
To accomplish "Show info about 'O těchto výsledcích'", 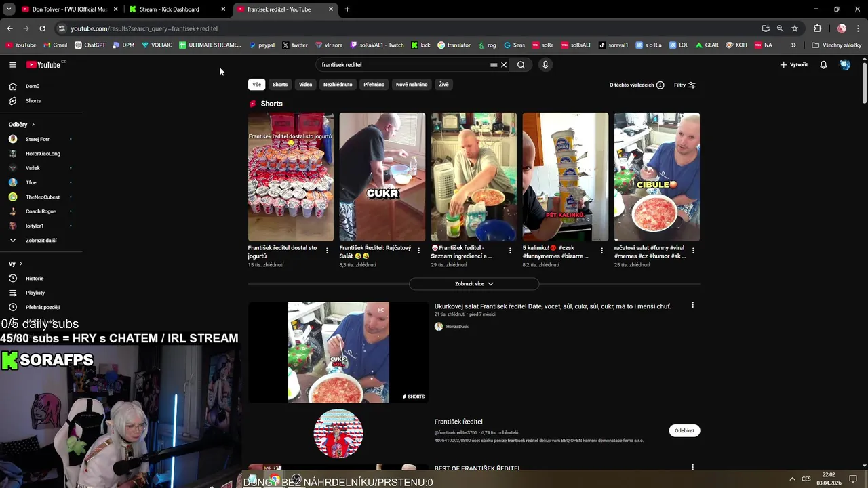I will click(660, 85).
